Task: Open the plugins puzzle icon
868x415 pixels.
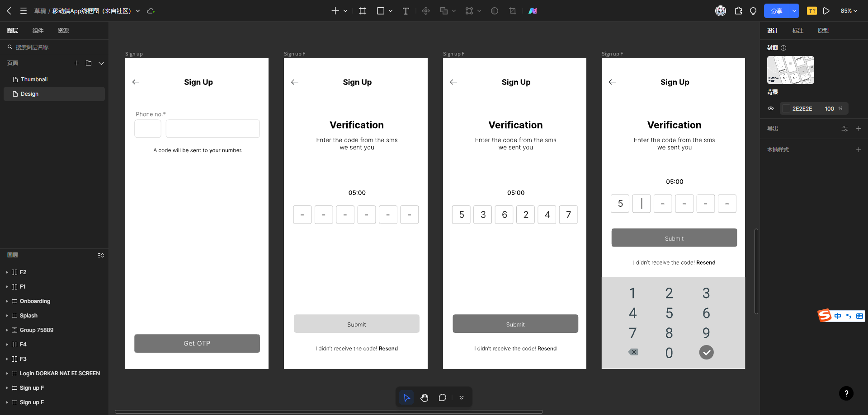Action: (x=739, y=11)
